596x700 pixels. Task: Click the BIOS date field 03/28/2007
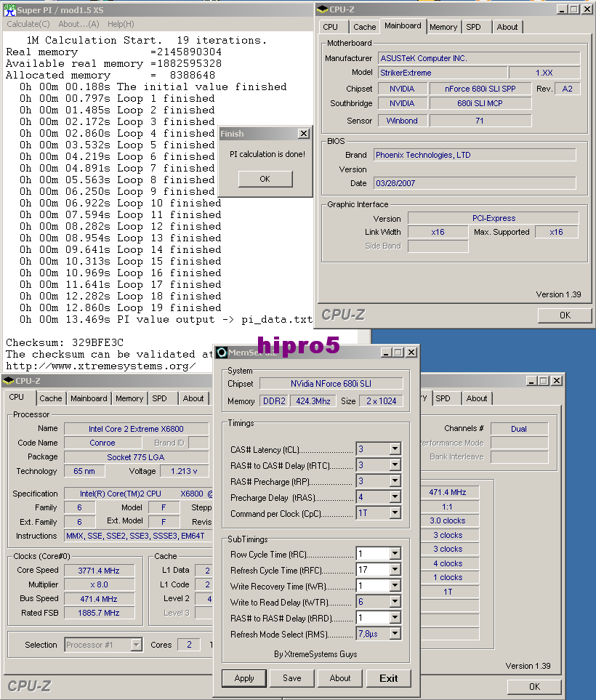(475, 183)
